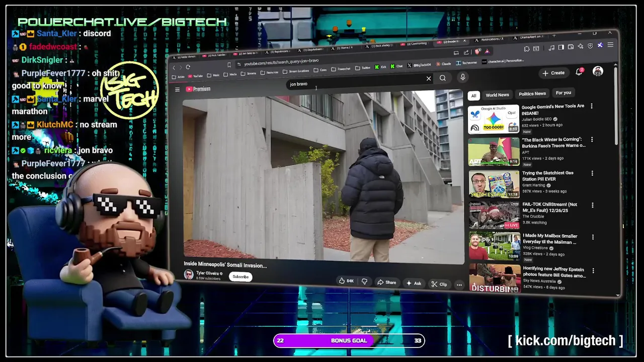644x362 pixels.
Task: Open the FAIL-TOK ChillStream live thumbnail
Action: (494, 215)
